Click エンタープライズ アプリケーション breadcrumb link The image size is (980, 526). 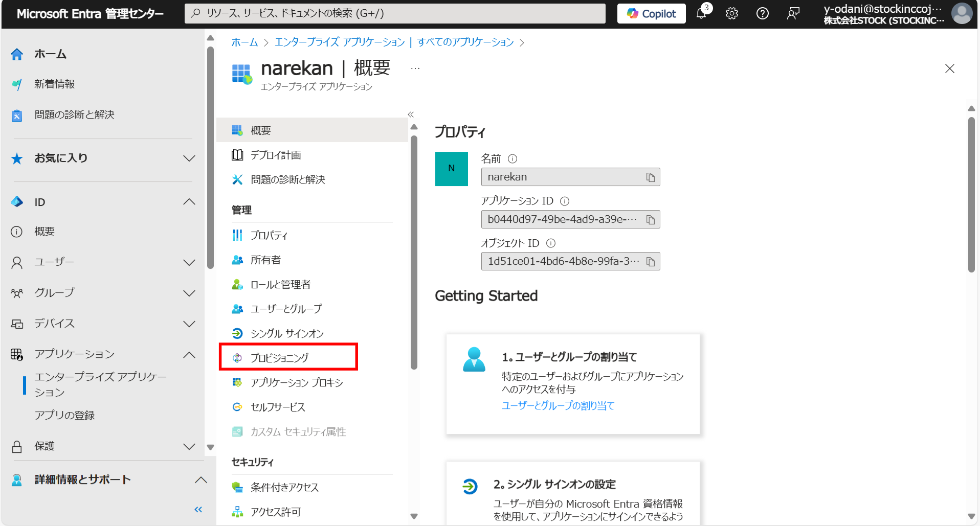(x=340, y=42)
